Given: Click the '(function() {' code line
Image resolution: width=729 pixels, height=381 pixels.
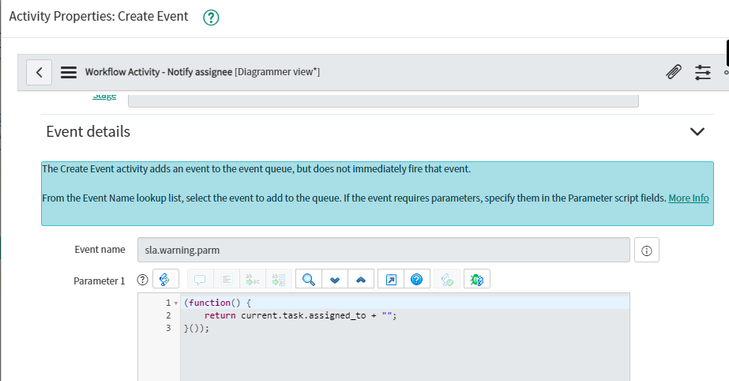Looking at the screenshot, I should 217,303.
